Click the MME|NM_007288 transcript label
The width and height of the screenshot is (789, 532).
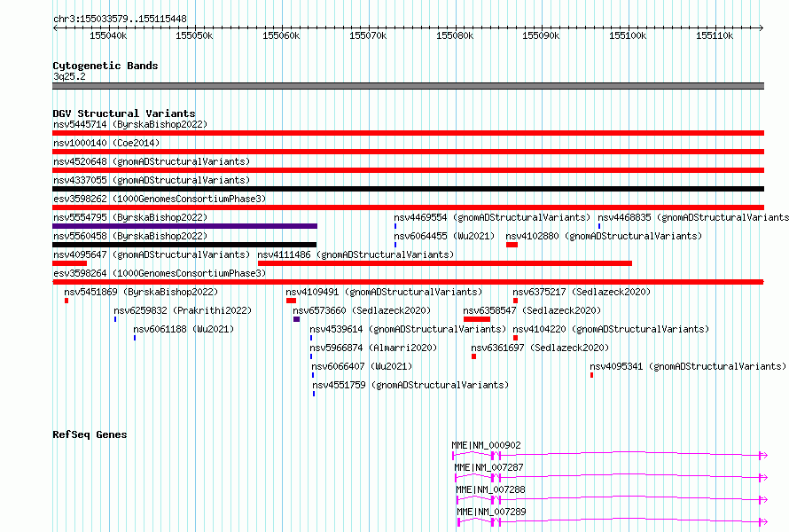(490, 489)
